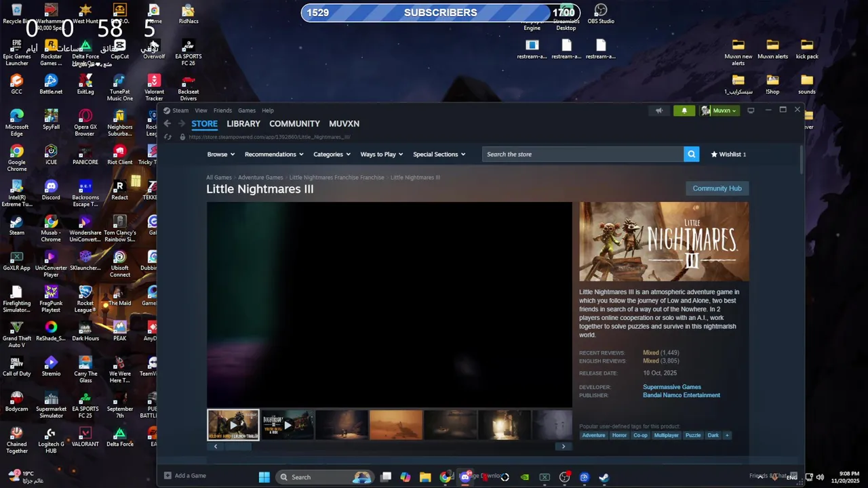Click the taskbar Search box

(x=325, y=477)
